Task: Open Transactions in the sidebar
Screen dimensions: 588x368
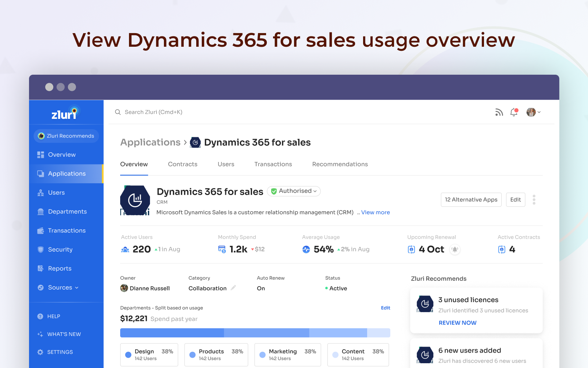Action: coord(66,231)
